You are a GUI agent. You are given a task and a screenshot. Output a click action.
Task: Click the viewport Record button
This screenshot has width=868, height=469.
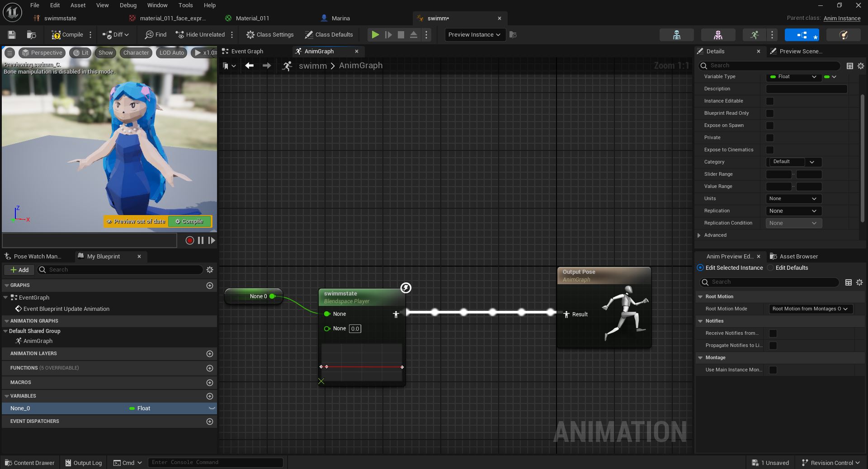coord(190,241)
